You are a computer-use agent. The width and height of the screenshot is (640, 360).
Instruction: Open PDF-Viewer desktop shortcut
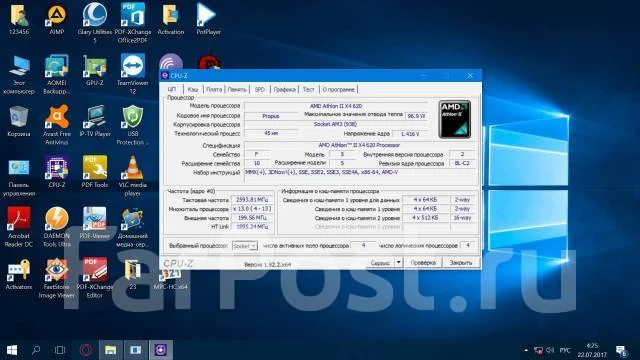(x=95, y=223)
